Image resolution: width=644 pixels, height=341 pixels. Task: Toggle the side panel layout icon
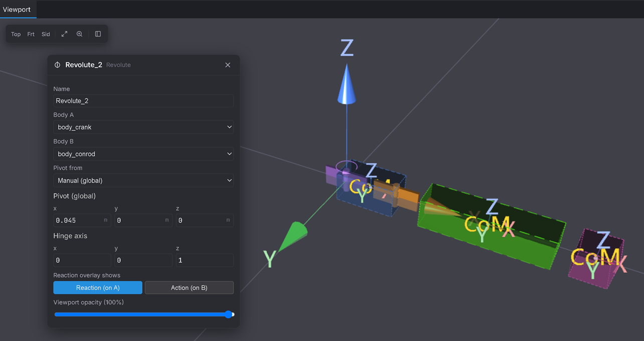click(98, 34)
